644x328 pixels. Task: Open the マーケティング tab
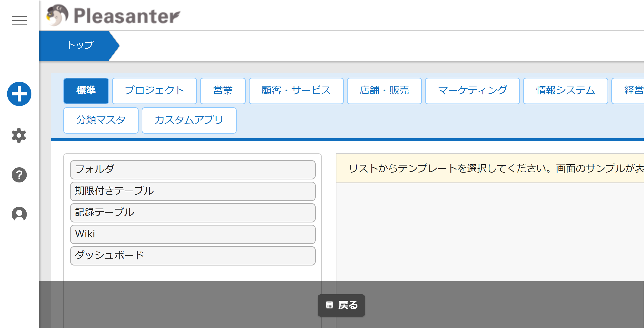click(x=472, y=91)
